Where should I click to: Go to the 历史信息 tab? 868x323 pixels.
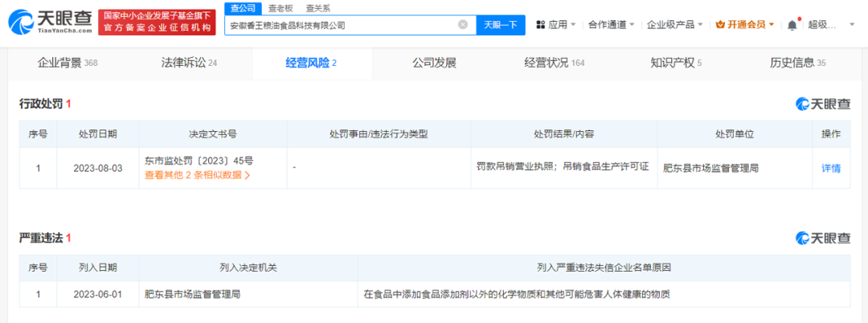tap(797, 63)
